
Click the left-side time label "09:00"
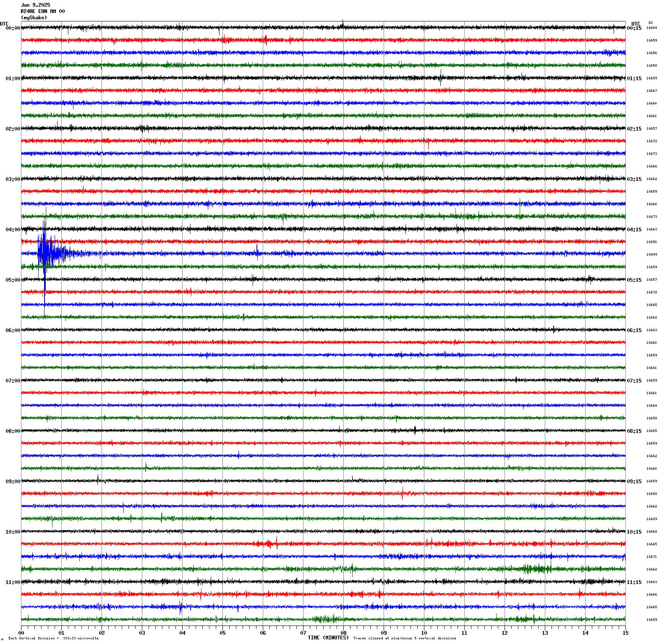[x=13, y=482]
